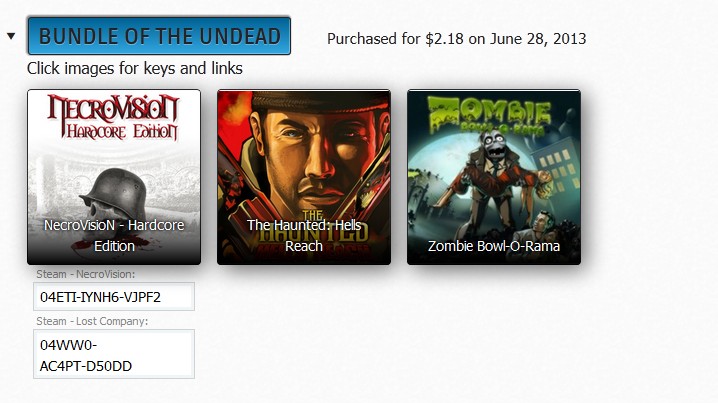
Task: Select the Steam Lost Company key field
Action: click(x=114, y=354)
